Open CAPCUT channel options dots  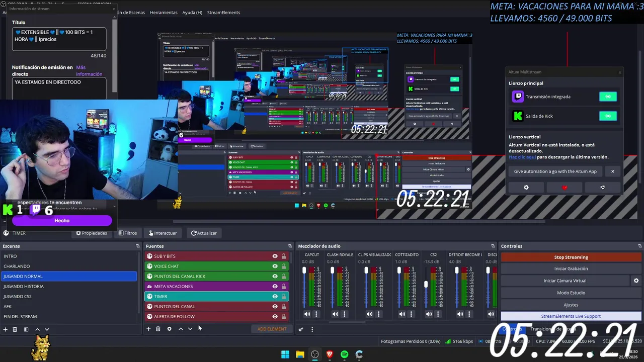(316, 314)
